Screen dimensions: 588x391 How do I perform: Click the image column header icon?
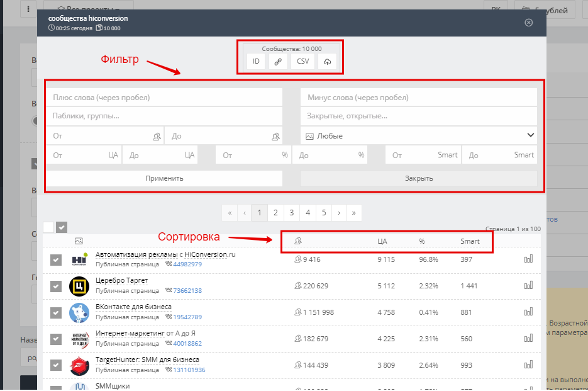pos(79,241)
